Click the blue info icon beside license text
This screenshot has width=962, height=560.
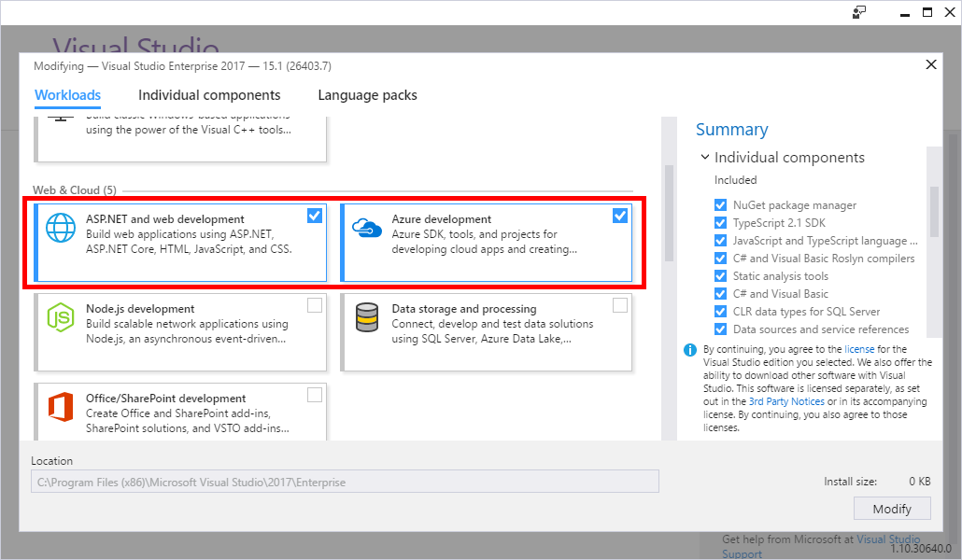690,350
